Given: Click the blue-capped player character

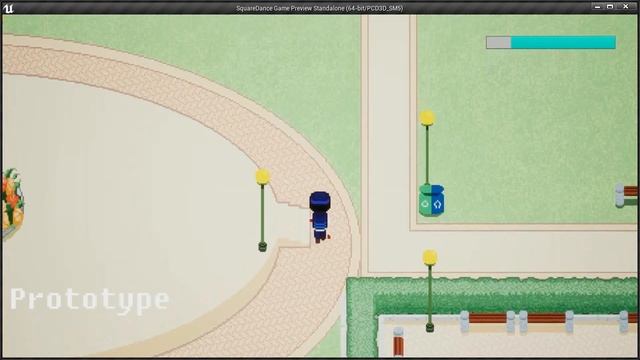Looking at the screenshot, I should [x=320, y=217].
